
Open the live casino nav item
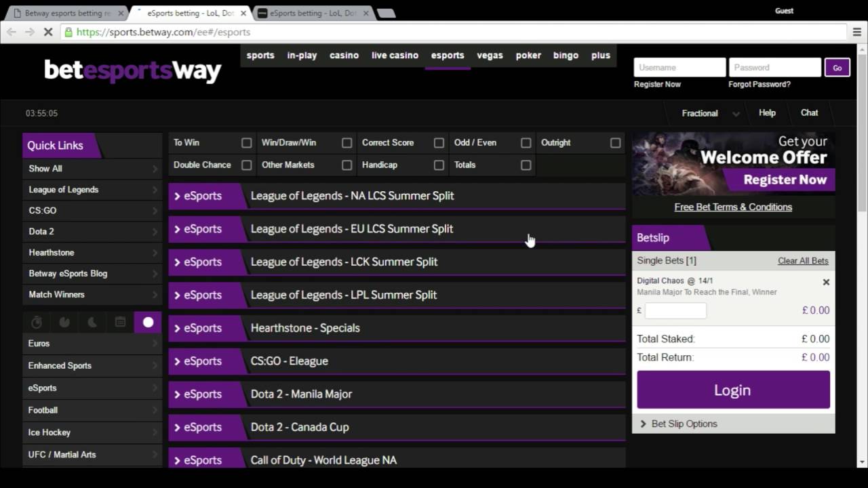pyautogui.click(x=395, y=56)
